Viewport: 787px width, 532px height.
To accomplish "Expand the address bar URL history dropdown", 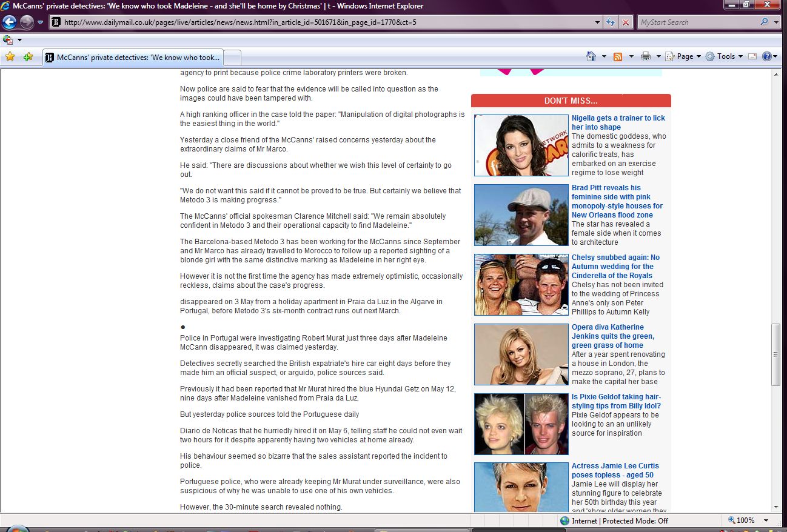I will 598,22.
